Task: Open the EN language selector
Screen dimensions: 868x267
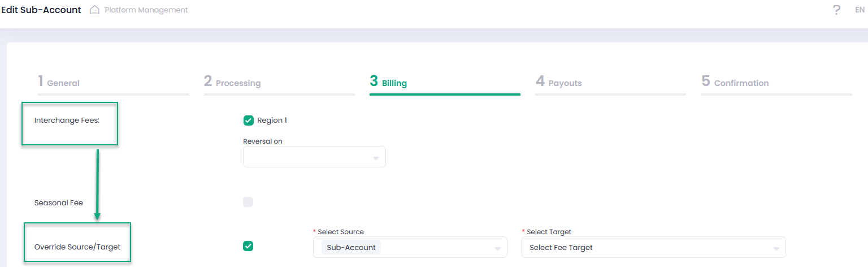Action: click(x=860, y=10)
